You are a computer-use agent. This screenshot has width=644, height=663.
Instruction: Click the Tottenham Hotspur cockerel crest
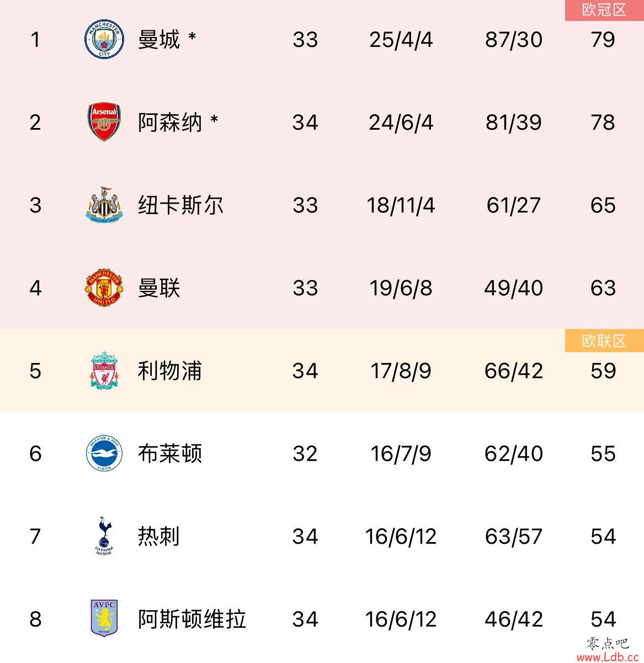coord(104,536)
